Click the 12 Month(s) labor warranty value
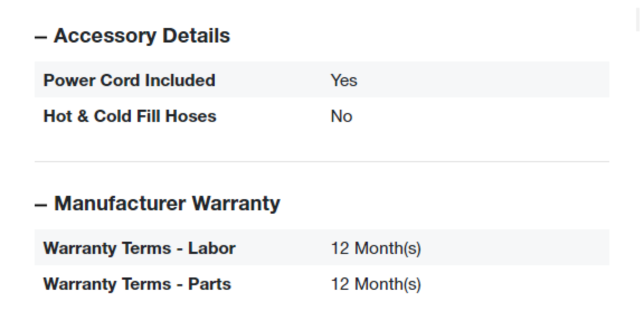 376,248
